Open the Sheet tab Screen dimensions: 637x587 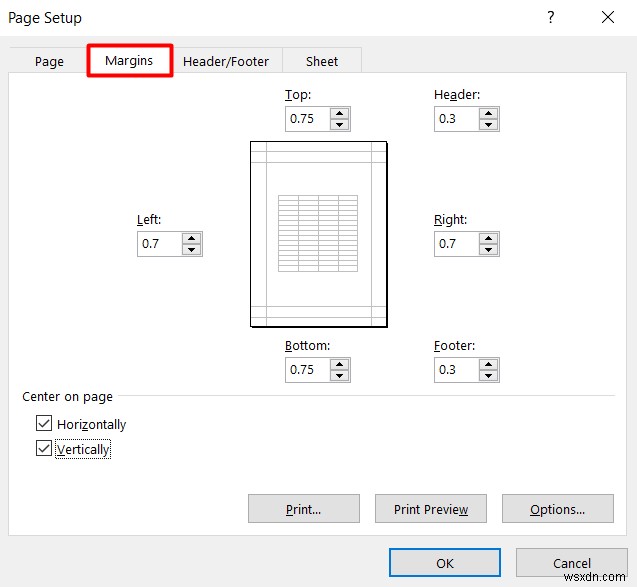click(322, 61)
